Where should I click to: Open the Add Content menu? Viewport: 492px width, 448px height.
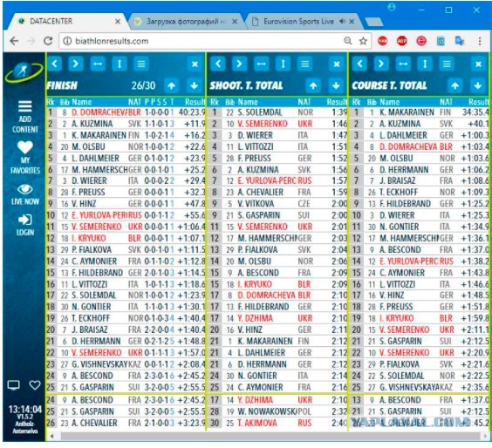point(24,117)
